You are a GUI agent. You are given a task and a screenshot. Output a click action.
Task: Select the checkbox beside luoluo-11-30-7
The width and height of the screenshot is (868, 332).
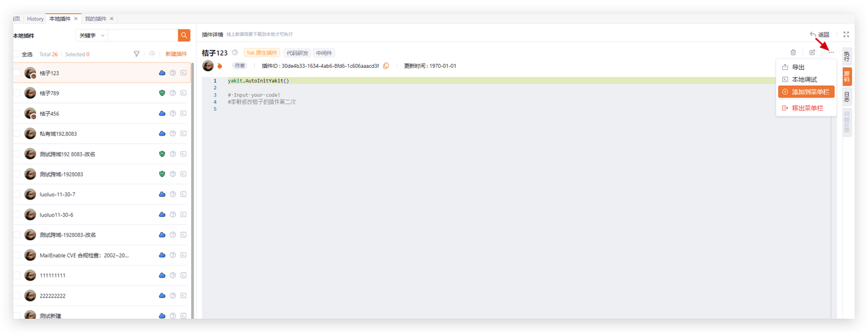click(x=16, y=194)
